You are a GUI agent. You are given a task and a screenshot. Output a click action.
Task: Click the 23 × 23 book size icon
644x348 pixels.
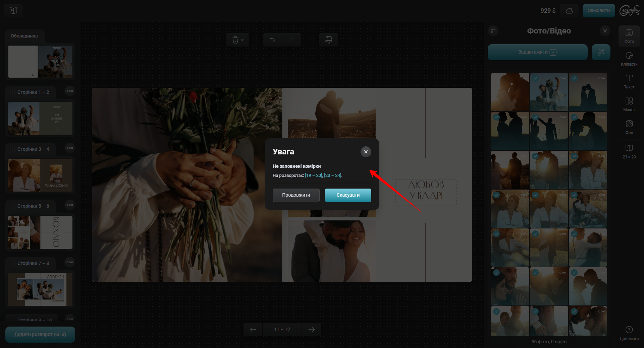pyautogui.click(x=629, y=151)
